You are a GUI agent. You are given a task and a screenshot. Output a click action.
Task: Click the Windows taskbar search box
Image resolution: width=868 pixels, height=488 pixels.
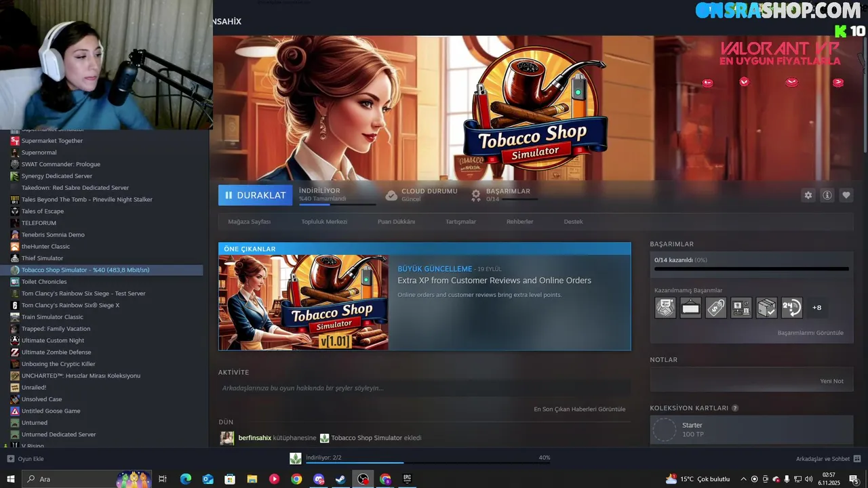tap(87, 479)
